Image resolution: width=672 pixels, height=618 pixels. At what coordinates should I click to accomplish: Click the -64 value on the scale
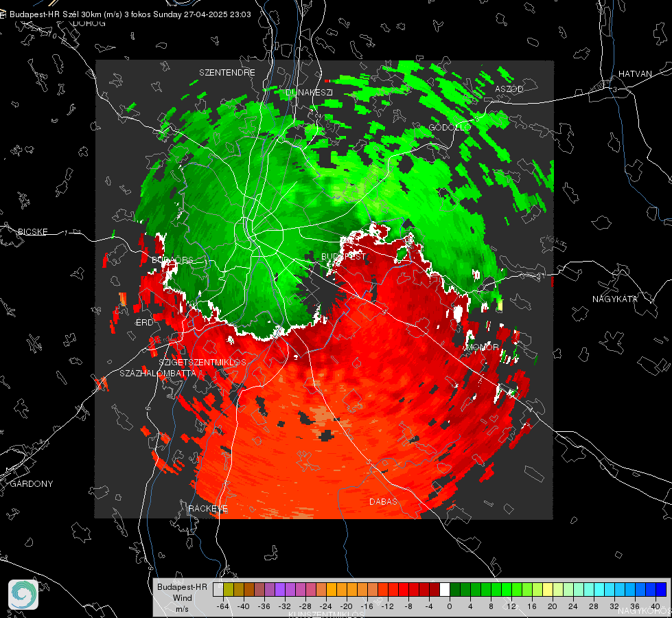[x=223, y=606]
